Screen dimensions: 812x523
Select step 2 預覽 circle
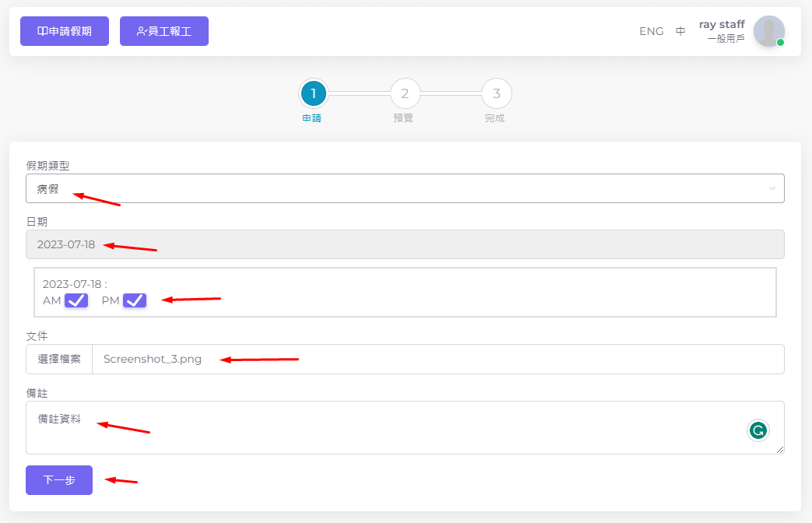pyautogui.click(x=405, y=93)
